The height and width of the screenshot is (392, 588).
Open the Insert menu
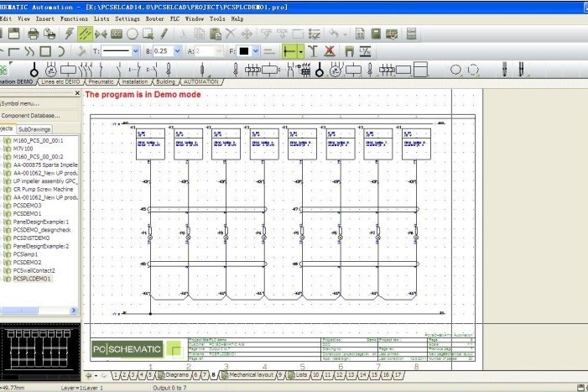point(45,18)
